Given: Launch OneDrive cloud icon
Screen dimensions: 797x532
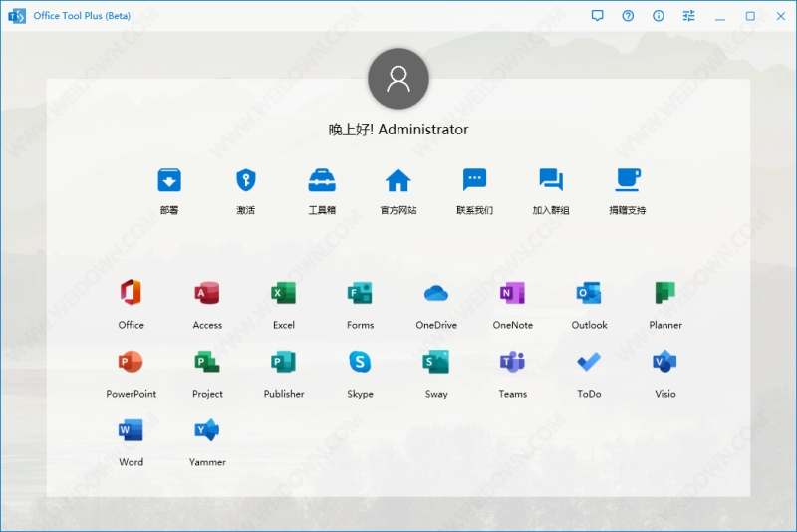Looking at the screenshot, I should click(436, 293).
